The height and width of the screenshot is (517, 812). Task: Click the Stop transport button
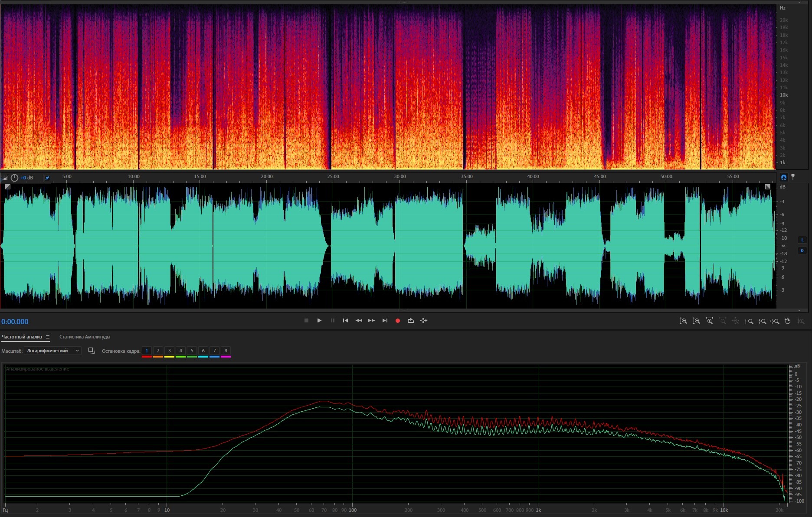[306, 321]
